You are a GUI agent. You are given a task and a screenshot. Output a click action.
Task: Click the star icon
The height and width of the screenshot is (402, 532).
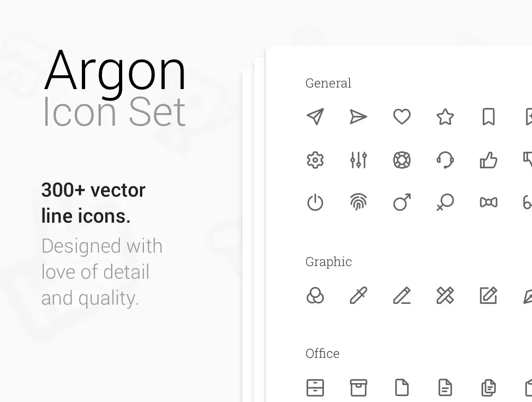(445, 117)
